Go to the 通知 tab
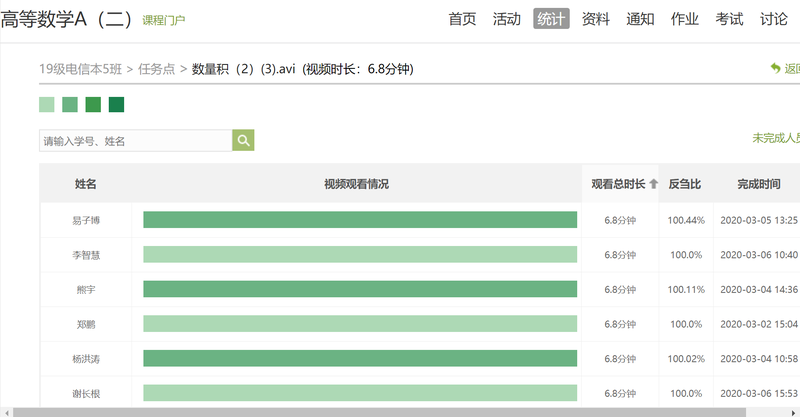 tap(640, 19)
